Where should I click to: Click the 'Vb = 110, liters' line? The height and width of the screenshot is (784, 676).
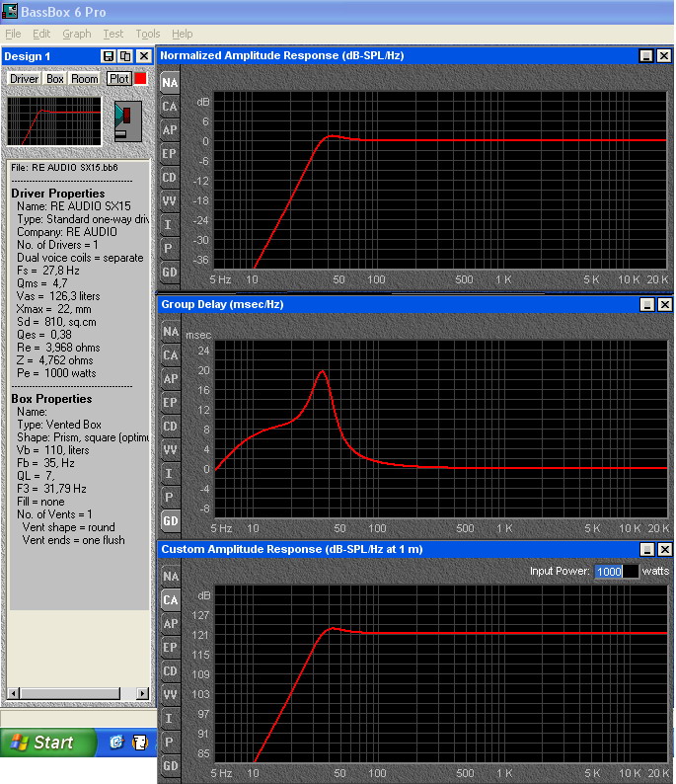click(53, 450)
